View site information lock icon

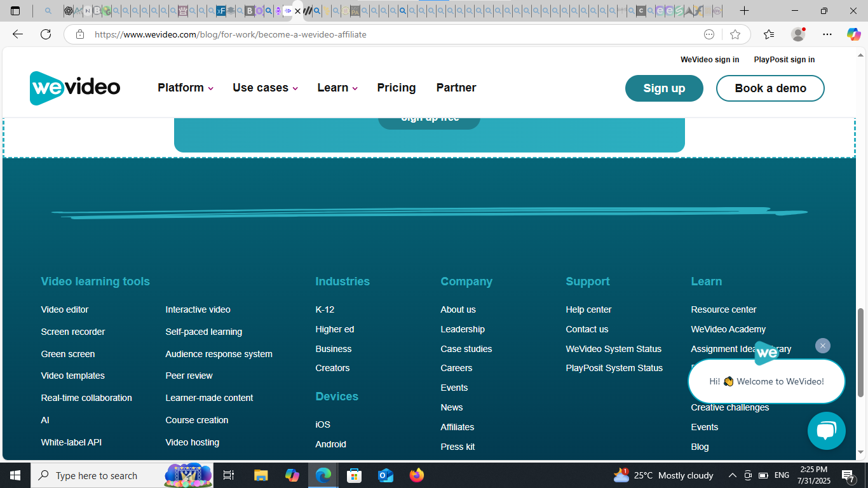click(x=80, y=34)
